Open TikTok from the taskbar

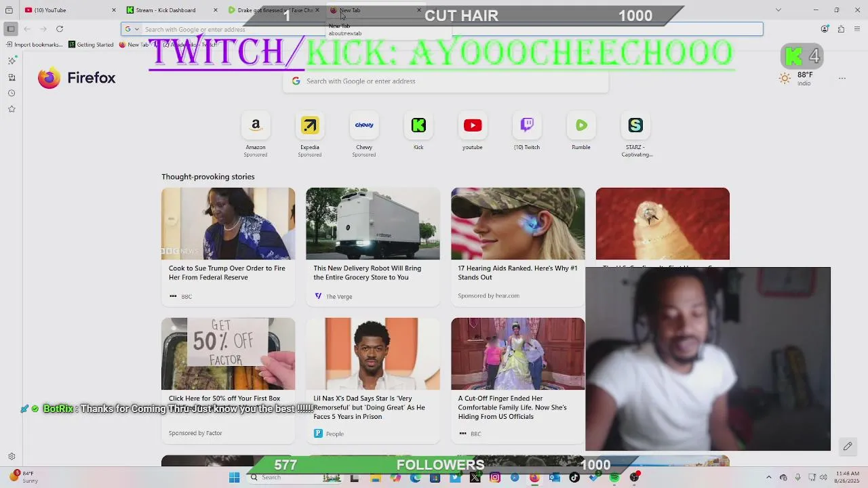click(574, 478)
